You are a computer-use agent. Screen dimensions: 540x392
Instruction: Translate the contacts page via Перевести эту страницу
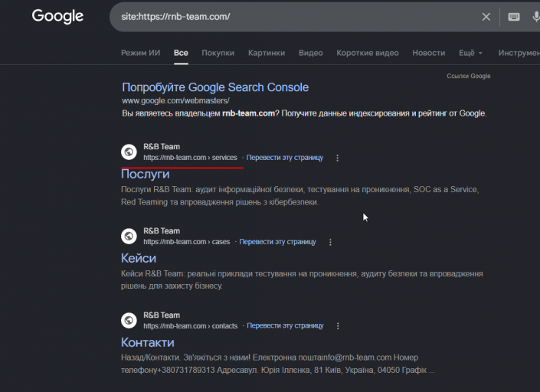click(285, 326)
